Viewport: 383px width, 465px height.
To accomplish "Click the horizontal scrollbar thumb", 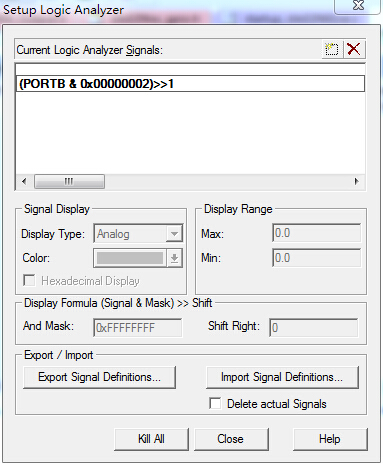I will click(x=69, y=182).
